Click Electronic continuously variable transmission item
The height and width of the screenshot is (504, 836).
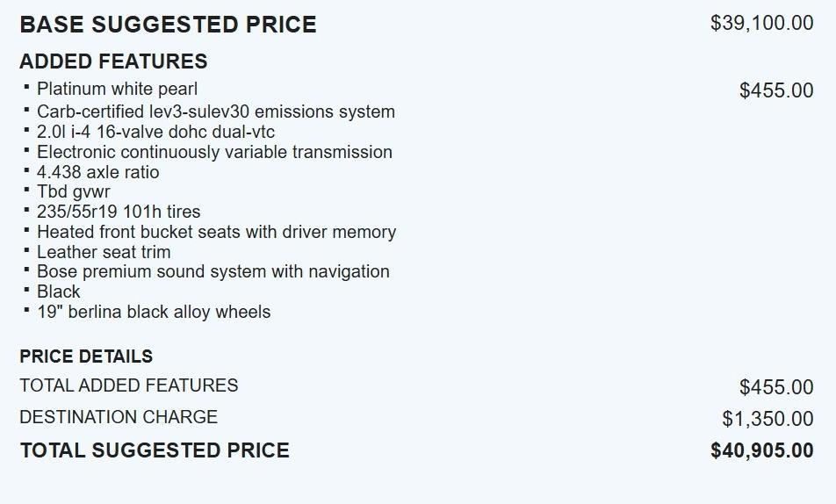point(214,152)
